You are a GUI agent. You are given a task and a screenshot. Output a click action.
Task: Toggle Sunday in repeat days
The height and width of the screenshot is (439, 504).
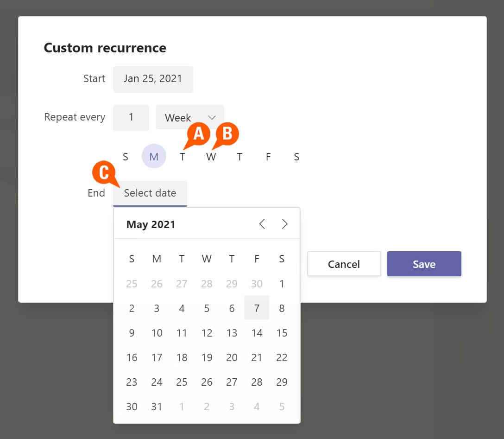point(125,157)
